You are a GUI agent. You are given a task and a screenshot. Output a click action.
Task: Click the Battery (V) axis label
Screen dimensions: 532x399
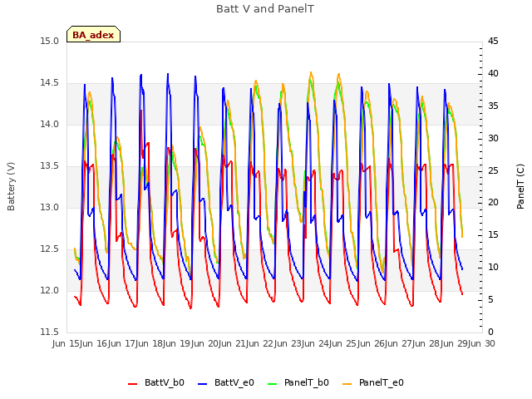click(11, 186)
